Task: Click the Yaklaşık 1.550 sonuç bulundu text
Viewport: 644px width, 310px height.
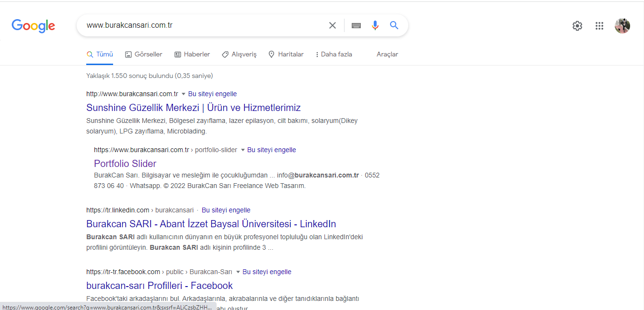Action: point(149,76)
